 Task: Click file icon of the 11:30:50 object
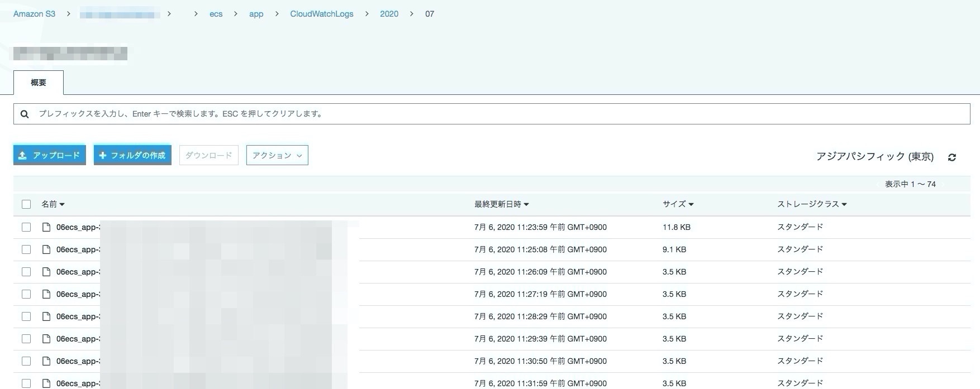(x=47, y=361)
